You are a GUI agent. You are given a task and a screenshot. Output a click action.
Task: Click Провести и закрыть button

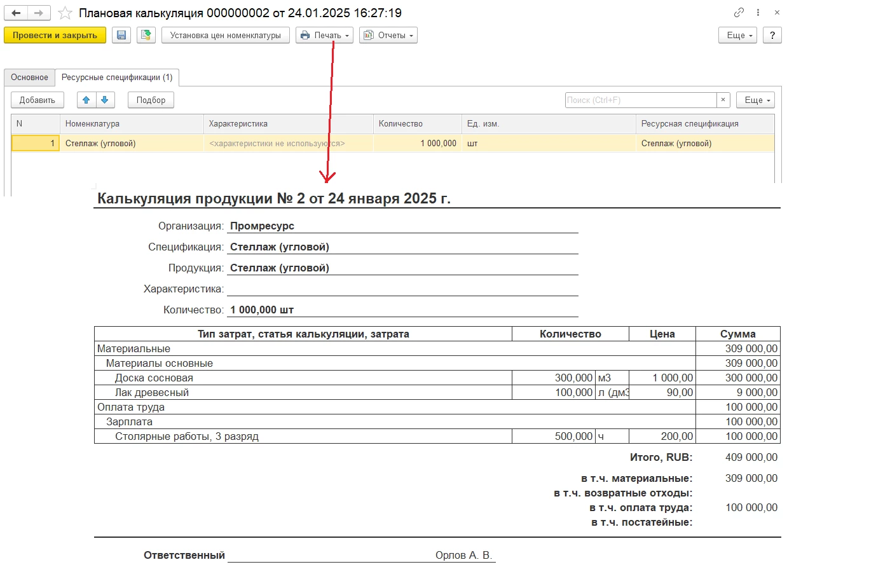[55, 36]
